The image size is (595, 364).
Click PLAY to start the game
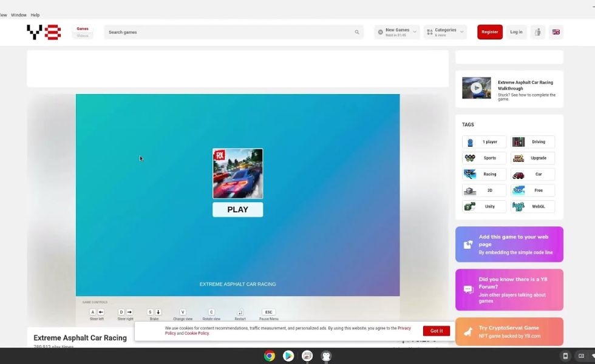(x=237, y=209)
